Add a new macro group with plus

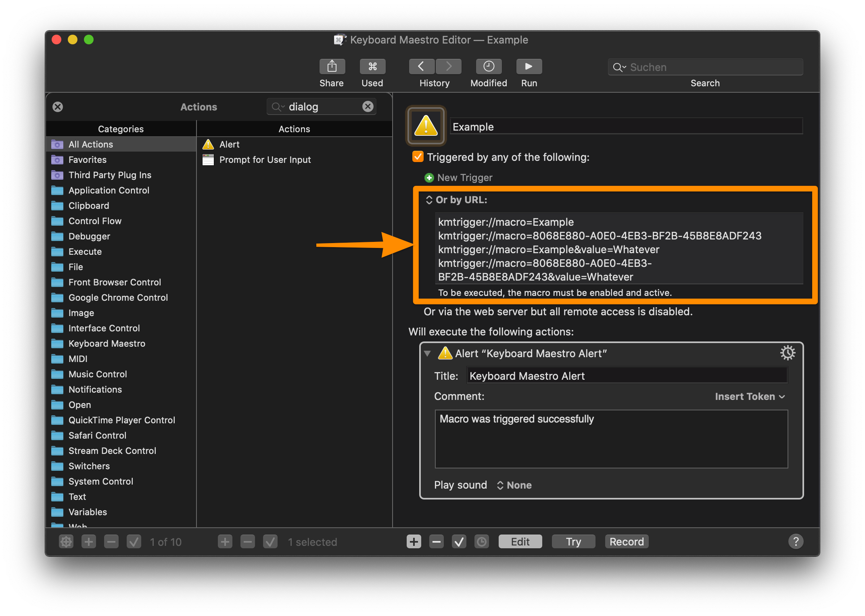click(89, 542)
